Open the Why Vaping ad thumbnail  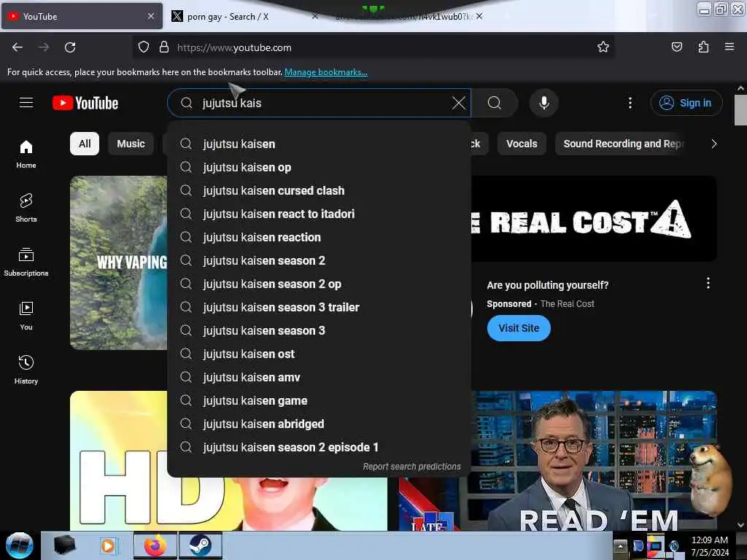point(119,262)
